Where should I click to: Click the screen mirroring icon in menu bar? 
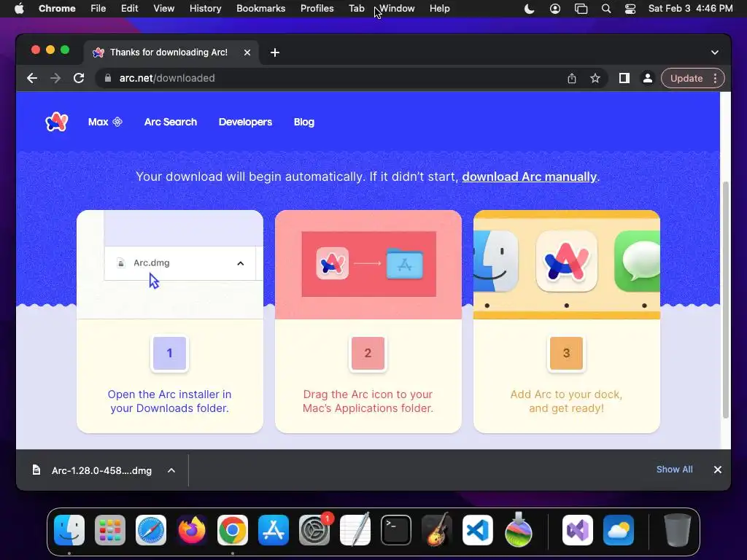click(581, 9)
